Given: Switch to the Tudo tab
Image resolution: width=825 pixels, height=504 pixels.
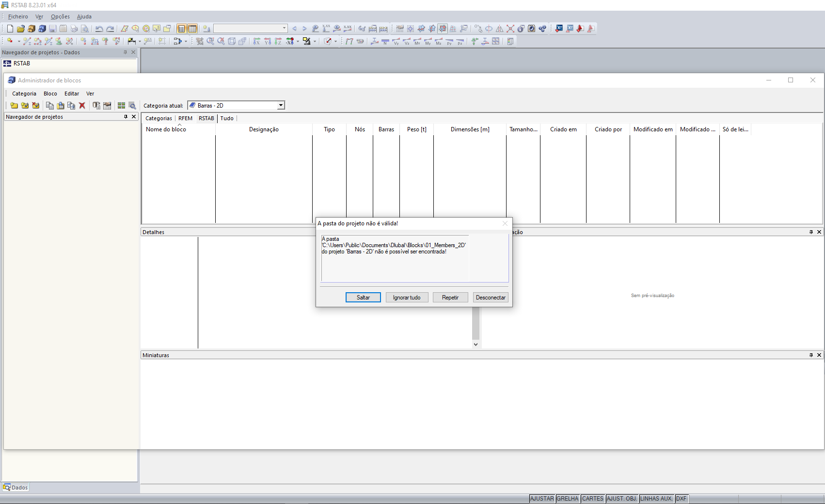Looking at the screenshot, I should (227, 118).
